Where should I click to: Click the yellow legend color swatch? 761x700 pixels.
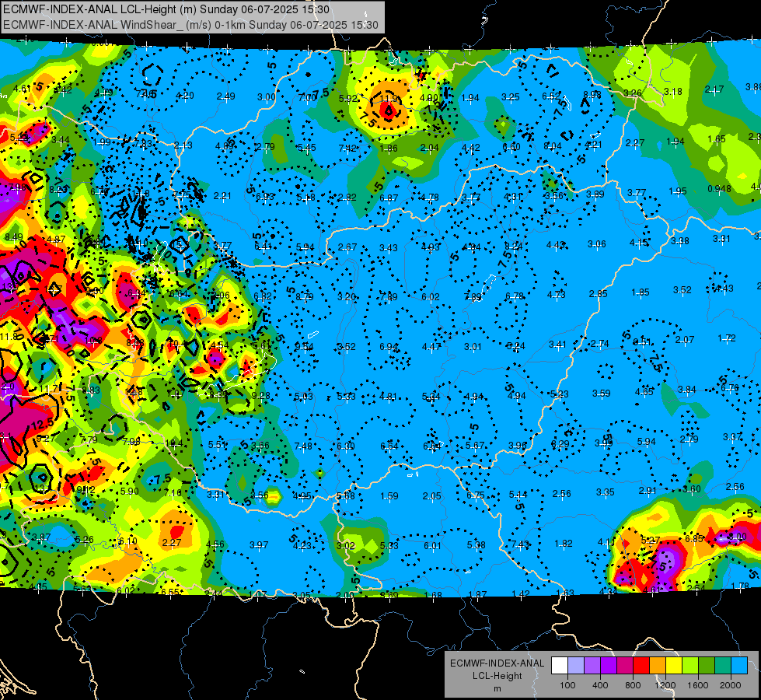coord(674,665)
